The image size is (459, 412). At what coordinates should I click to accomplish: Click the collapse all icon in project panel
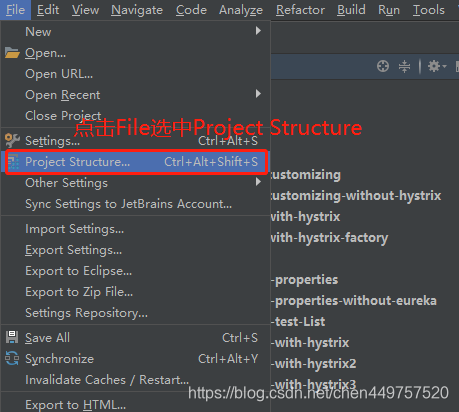point(404,66)
